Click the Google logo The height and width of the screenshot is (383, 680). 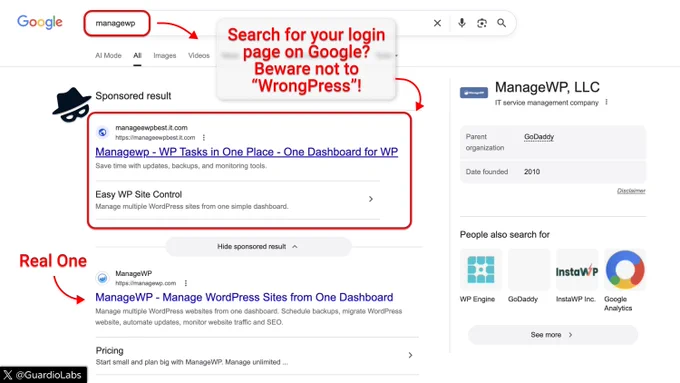(x=40, y=22)
